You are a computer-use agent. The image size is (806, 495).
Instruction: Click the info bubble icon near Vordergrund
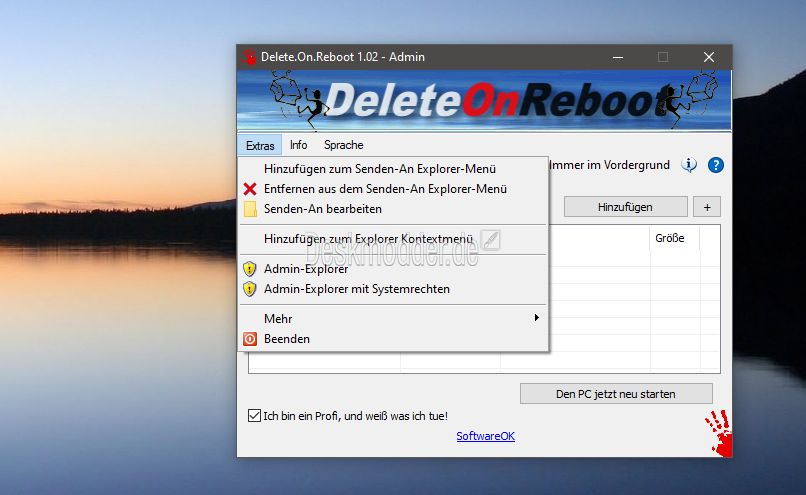point(689,165)
